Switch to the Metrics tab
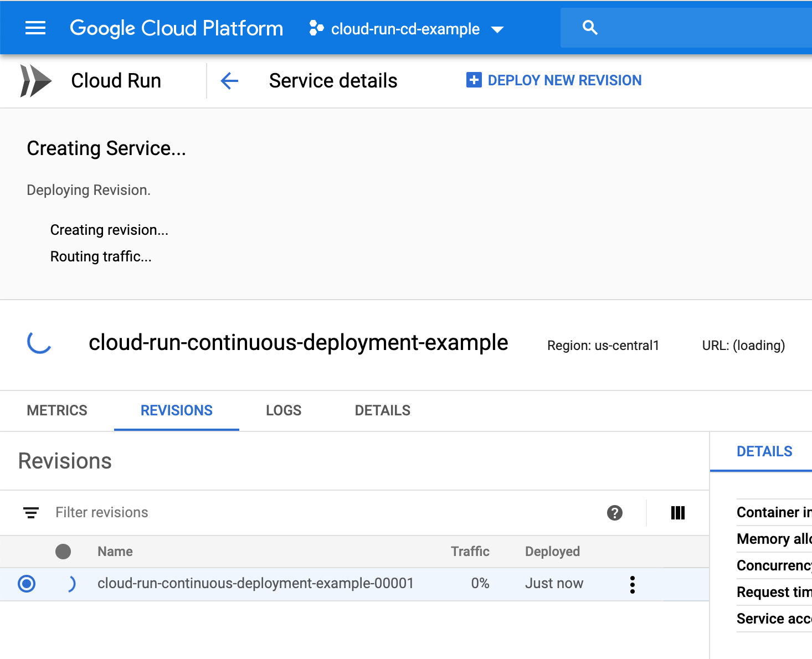812x659 pixels. tap(57, 410)
